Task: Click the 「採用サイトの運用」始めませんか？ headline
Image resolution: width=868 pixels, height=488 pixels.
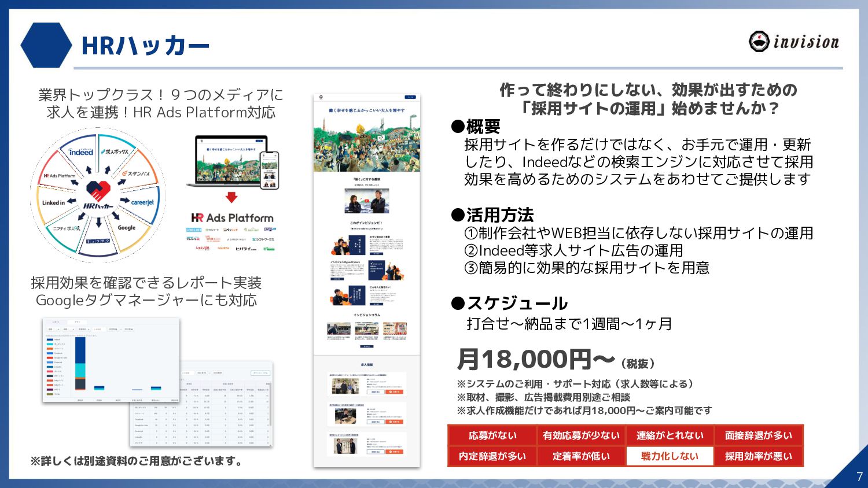Action: pyautogui.click(x=648, y=108)
